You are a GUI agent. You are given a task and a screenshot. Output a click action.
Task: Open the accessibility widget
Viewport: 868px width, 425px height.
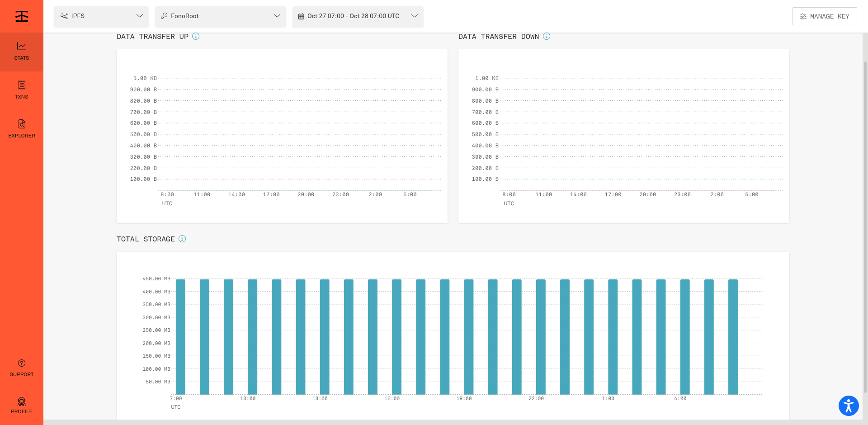click(x=849, y=406)
